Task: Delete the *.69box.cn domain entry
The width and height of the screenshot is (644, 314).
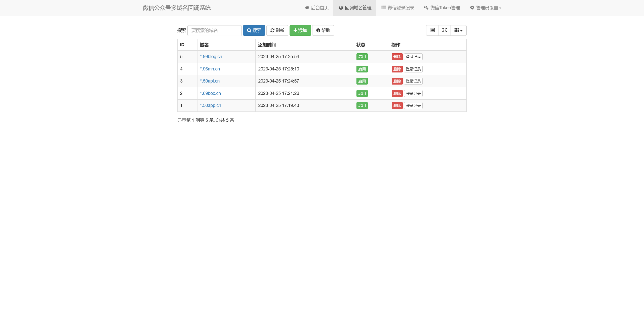Action: [x=397, y=93]
